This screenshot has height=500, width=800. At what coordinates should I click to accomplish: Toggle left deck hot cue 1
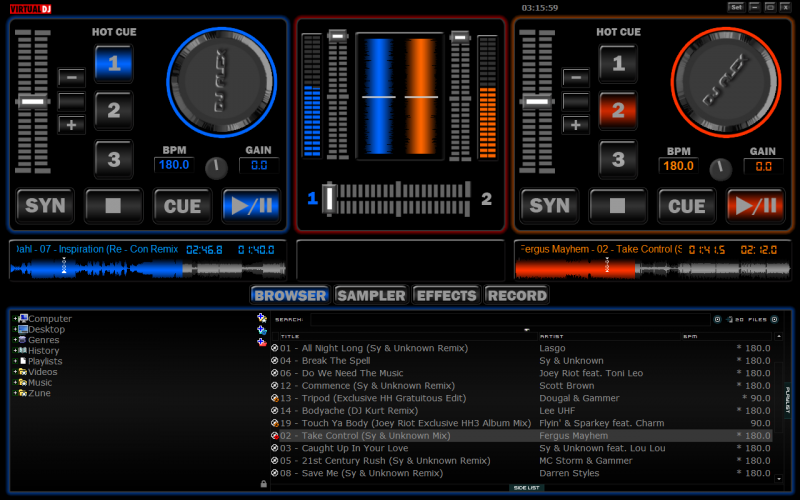[114, 63]
